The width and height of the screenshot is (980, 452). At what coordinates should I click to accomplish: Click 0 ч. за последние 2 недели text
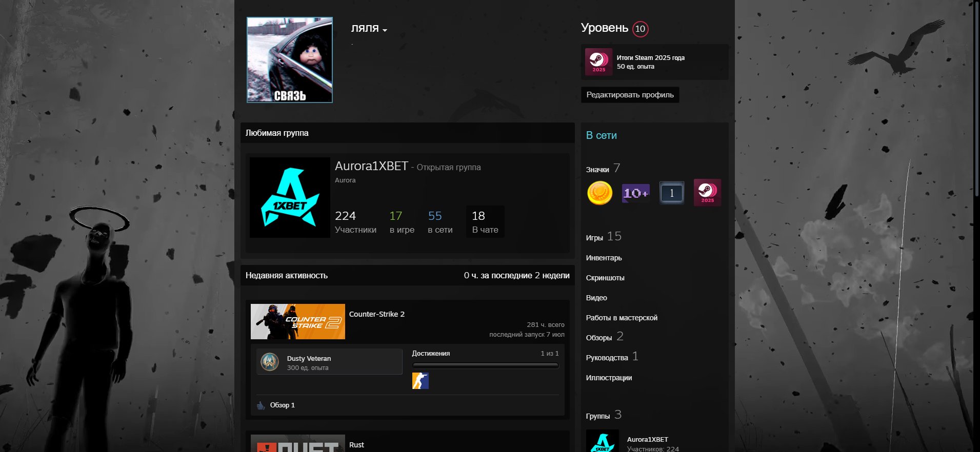(516, 275)
